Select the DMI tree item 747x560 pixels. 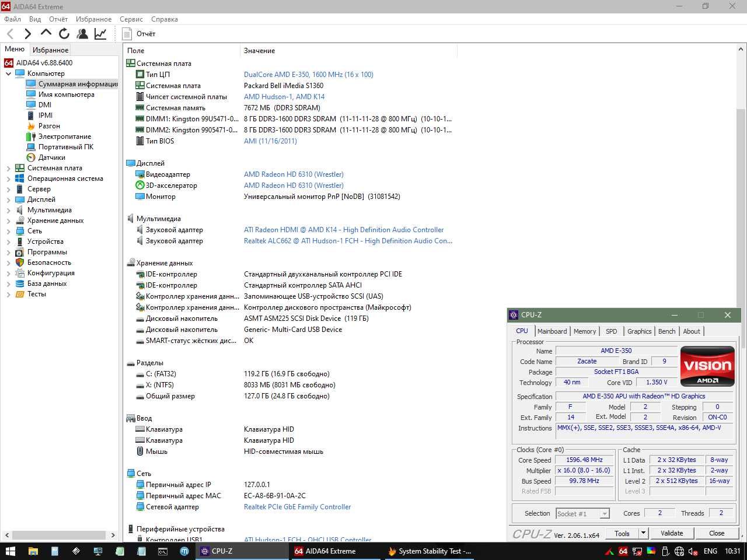(x=45, y=105)
